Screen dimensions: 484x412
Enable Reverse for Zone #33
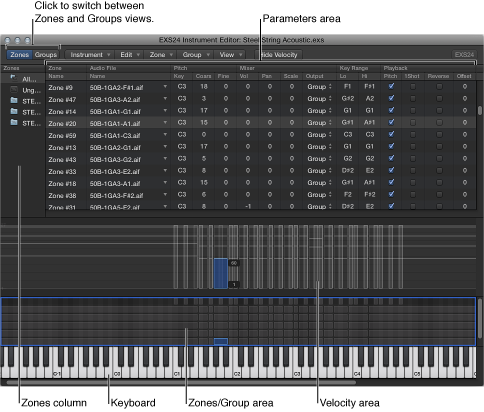(x=439, y=171)
